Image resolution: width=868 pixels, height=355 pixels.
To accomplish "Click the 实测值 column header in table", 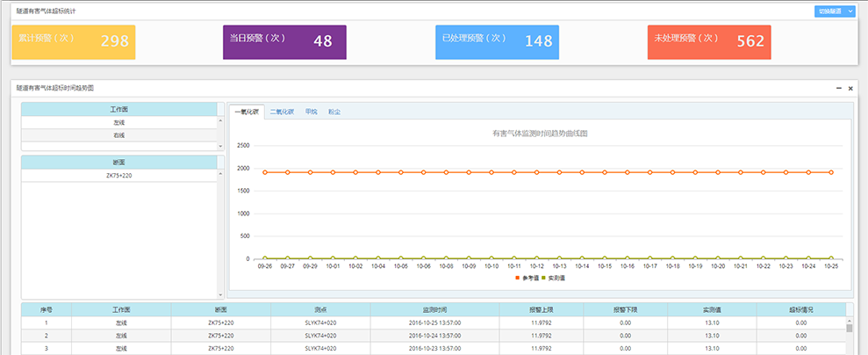I will point(711,310).
